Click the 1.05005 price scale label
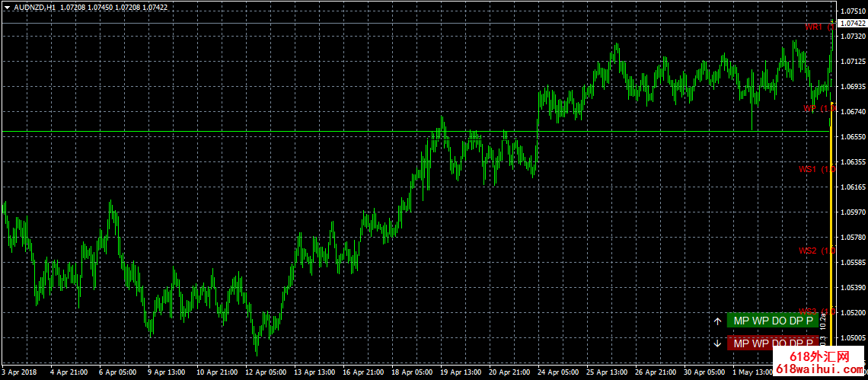 (x=852, y=337)
